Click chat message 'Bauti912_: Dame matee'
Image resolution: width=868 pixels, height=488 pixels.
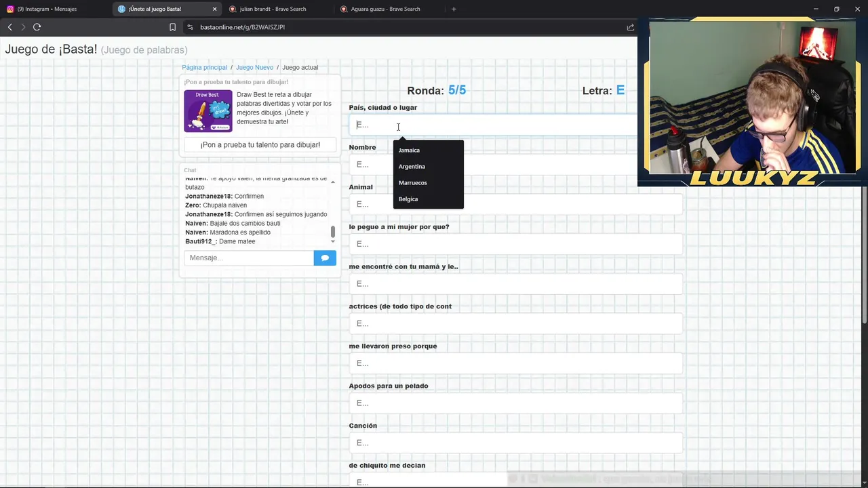(x=220, y=241)
